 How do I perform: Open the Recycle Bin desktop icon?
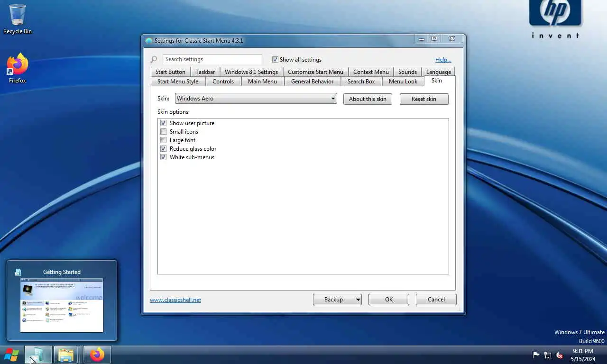click(x=18, y=19)
